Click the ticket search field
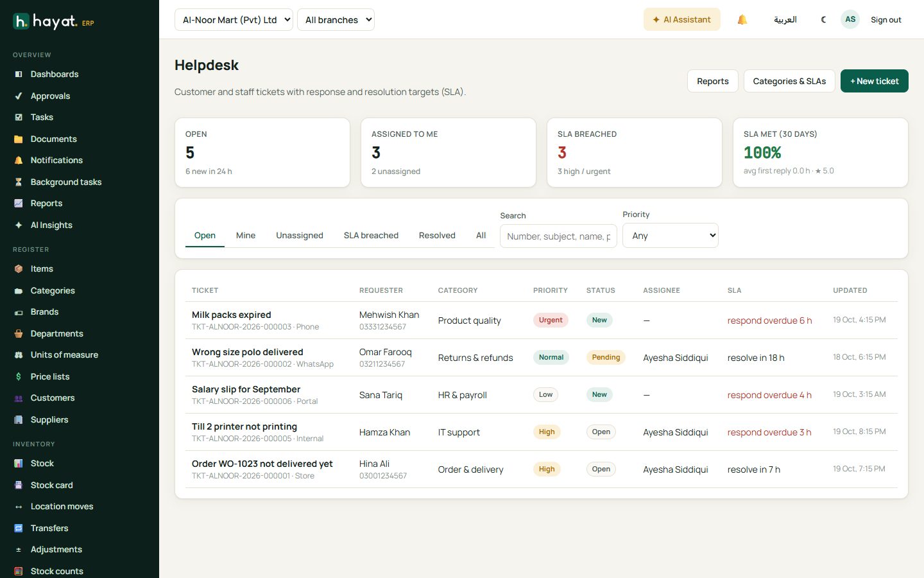Screen dimensions: 924x578 [558, 236]
